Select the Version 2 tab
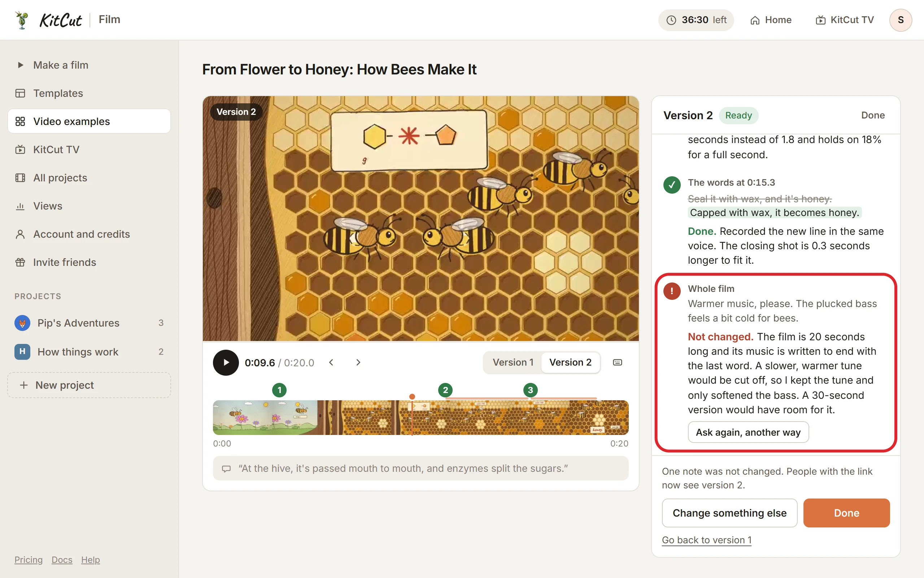Image resolution: width=924 pixels, height=578 pixels. coord(570,362)
